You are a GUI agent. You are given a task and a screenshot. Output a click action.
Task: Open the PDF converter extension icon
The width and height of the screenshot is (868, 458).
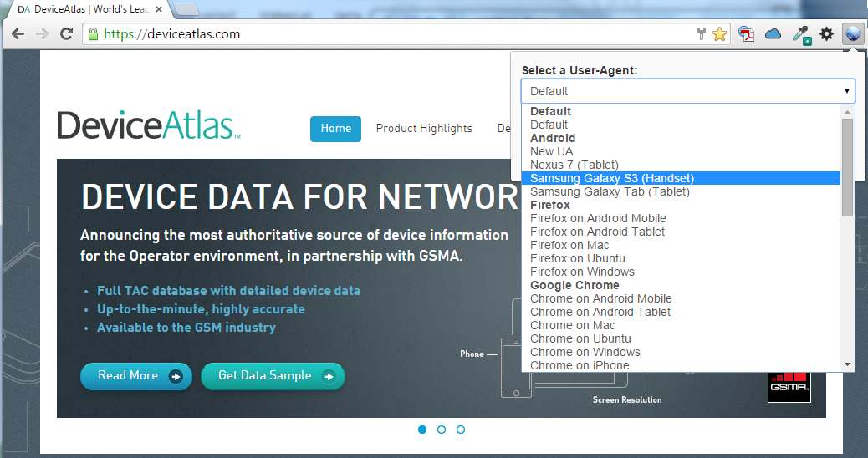coord(745,34)
